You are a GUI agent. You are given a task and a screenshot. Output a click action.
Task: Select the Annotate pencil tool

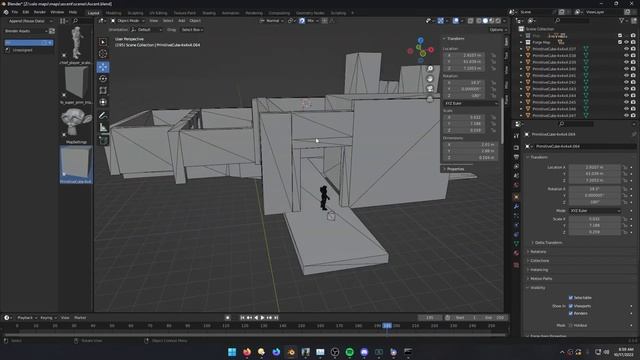coord(103,116)
